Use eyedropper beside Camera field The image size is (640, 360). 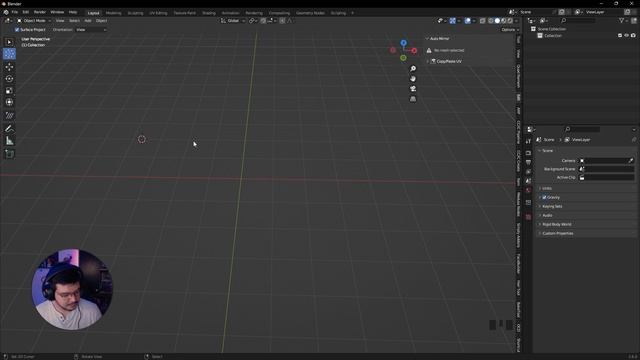click(631, 160)
